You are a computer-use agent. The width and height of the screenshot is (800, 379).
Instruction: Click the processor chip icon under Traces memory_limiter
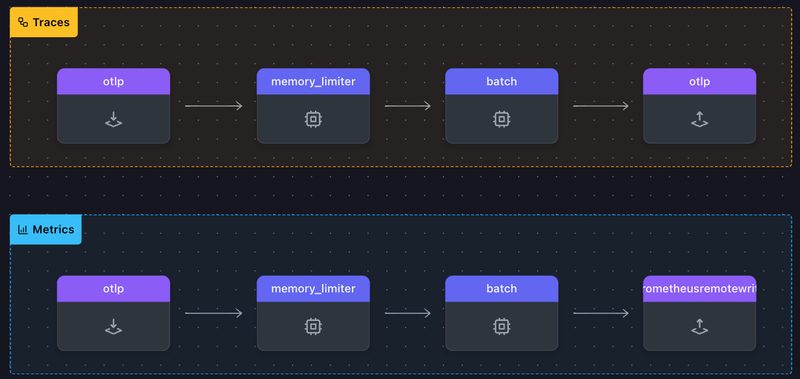tap(313, 119)
